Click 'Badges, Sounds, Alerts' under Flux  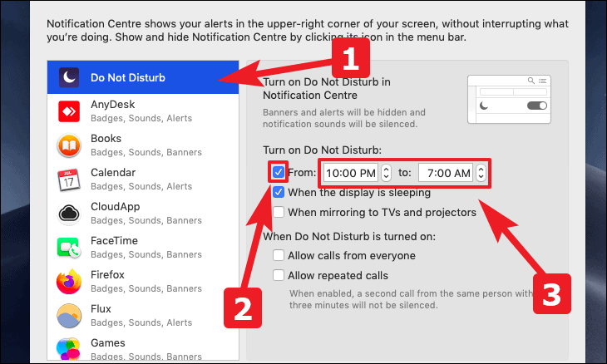[x=141, y=322]
